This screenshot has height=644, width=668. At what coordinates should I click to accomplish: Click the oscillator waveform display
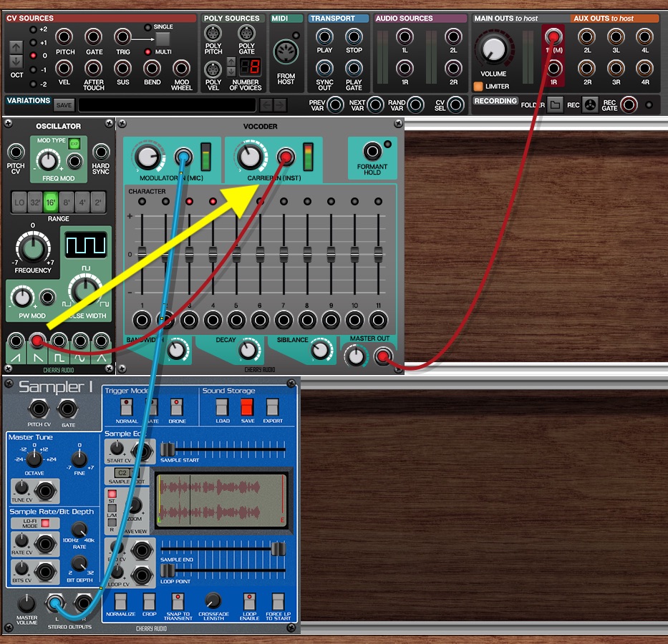pos(86,245)
